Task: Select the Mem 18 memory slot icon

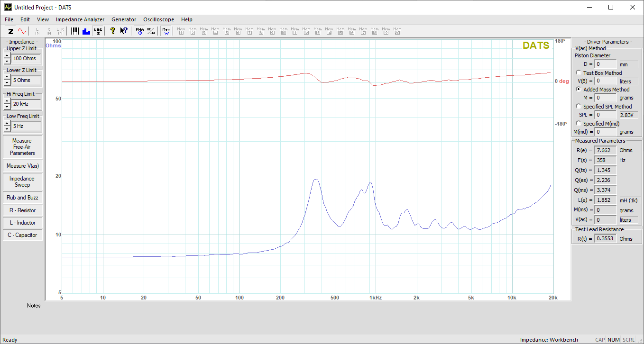Action: point(375,31)
